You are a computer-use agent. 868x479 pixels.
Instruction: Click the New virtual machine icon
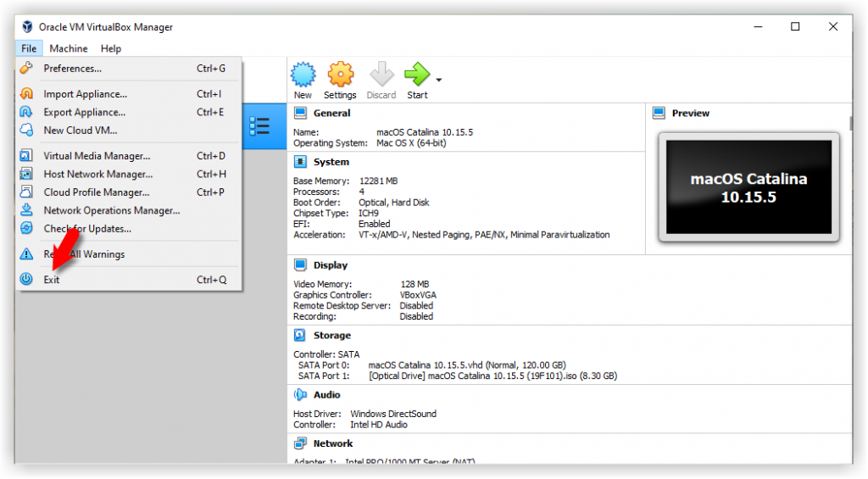tap(303, 75)
